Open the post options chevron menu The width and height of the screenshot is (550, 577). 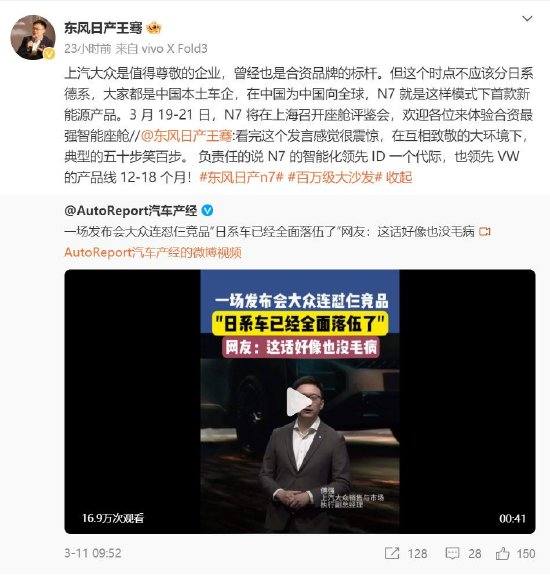click(528, 19)
